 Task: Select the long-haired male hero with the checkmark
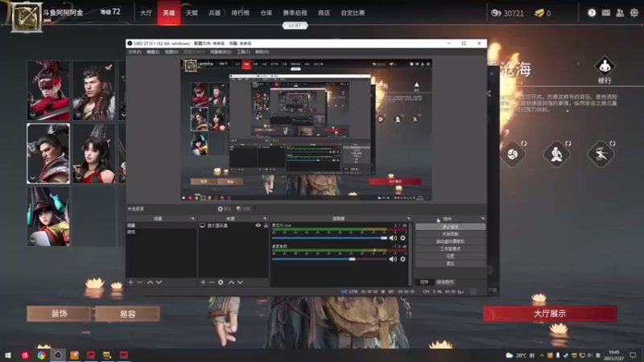(94, 90)
